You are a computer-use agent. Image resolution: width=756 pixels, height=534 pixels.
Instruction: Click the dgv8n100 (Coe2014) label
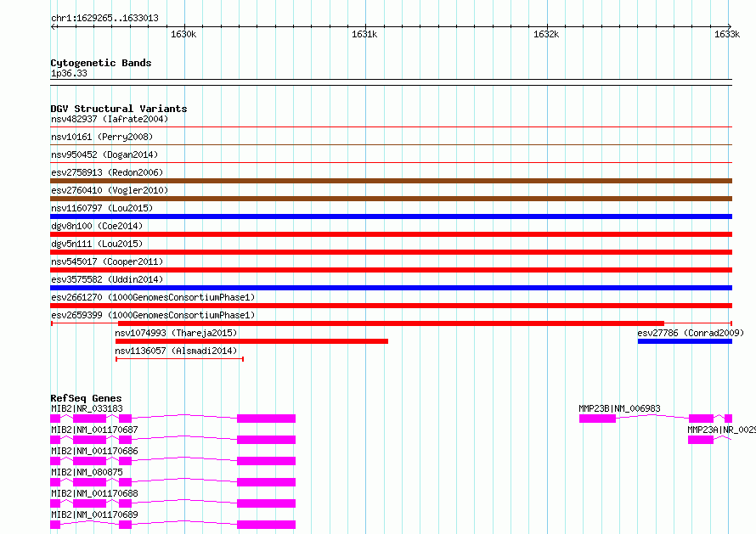click(97, 226)
